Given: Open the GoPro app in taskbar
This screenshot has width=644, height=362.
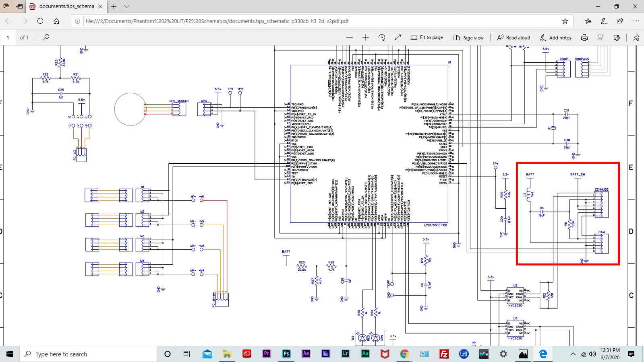Looking at the screenshot, I should [484, 354].
